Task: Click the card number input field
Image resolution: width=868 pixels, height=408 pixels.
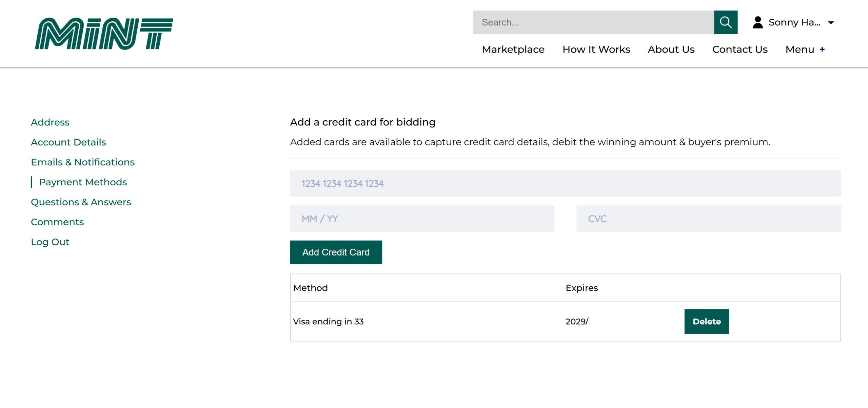Action: 565,184
